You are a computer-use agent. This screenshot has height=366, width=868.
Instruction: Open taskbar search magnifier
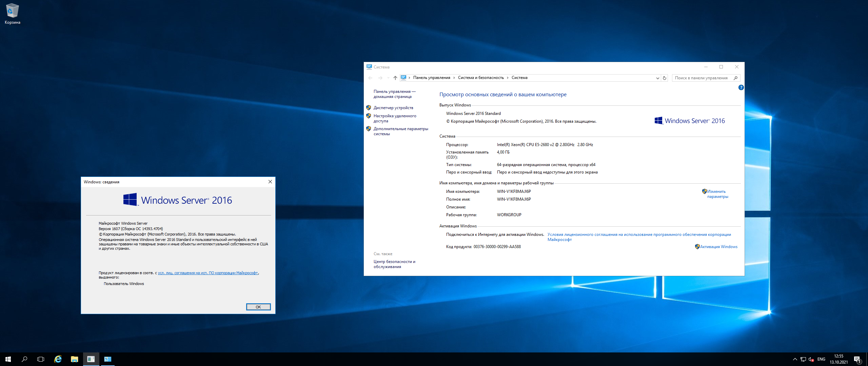(x=24, y=359)
